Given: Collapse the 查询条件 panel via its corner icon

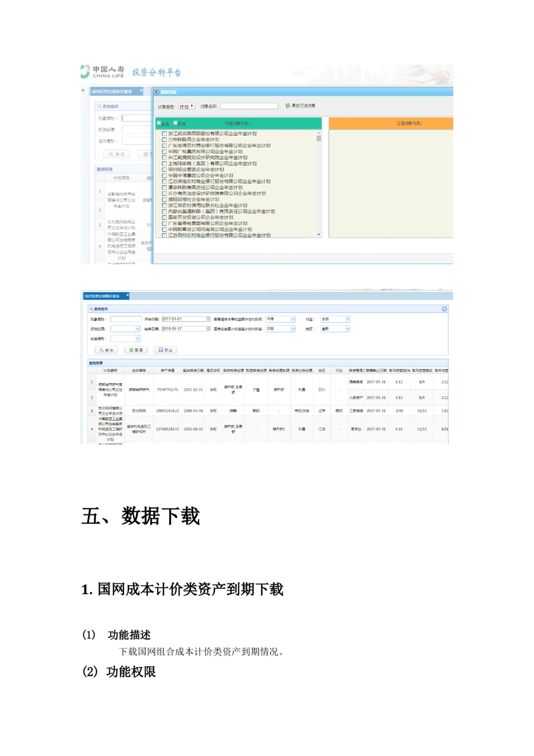Looking at the screenshot, I should point(444,309).
